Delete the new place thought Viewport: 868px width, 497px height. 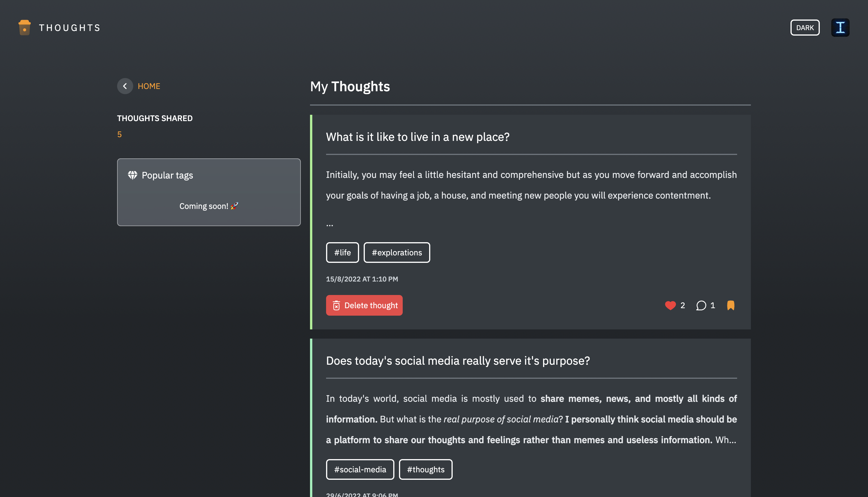(x=364, y=305)
